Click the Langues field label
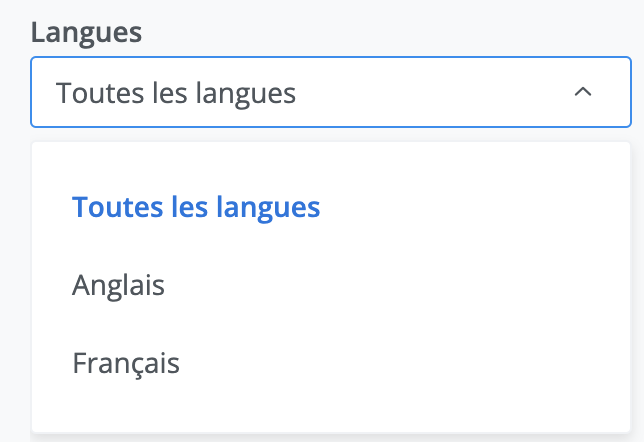Image resolution: width=644 pixels, height=442 pixels. coord(86,31)
